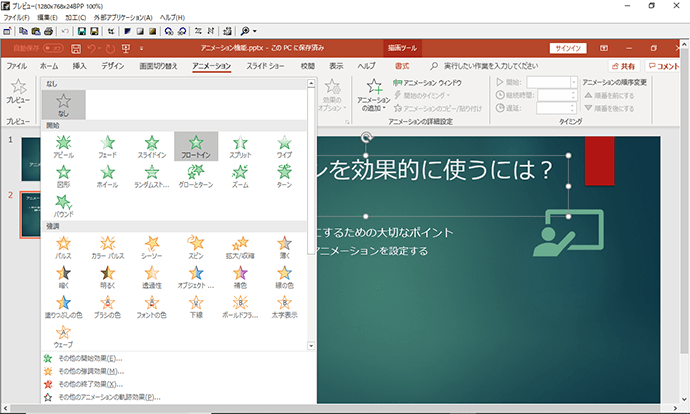Open the 加工(C) menu in viewer

pos(76,18)
